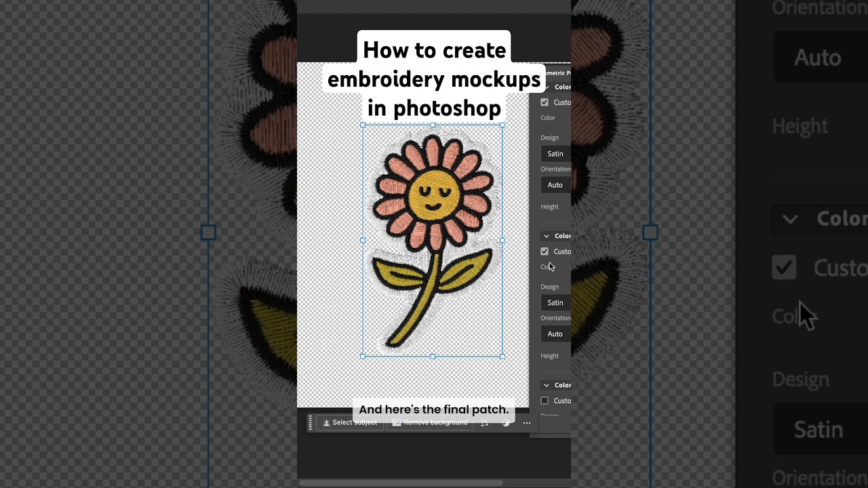Open the second Design dropdown showing Satin, center panel
The height and width of the screenshot is (488, 868).
tap(555, 303)
